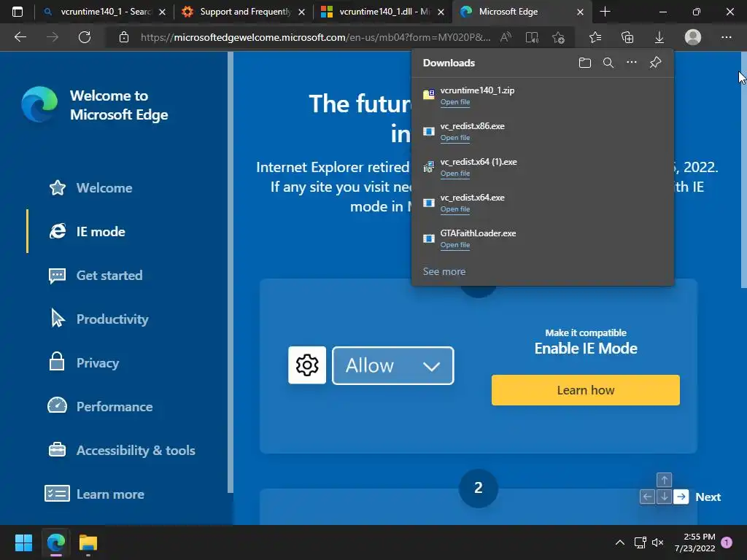Viewport: 747px width, 560px height.
Task: View site information via the lock icon
Action: tap(124, 37)
